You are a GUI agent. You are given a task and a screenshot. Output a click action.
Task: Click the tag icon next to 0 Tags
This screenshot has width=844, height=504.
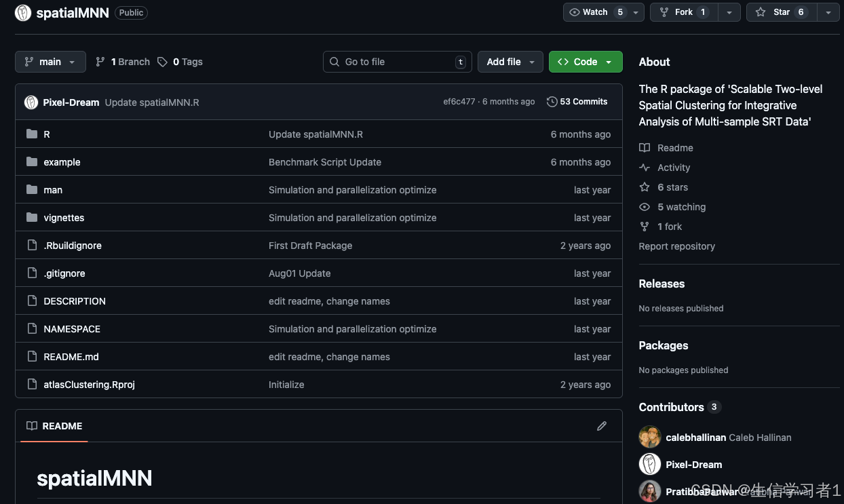162,62
